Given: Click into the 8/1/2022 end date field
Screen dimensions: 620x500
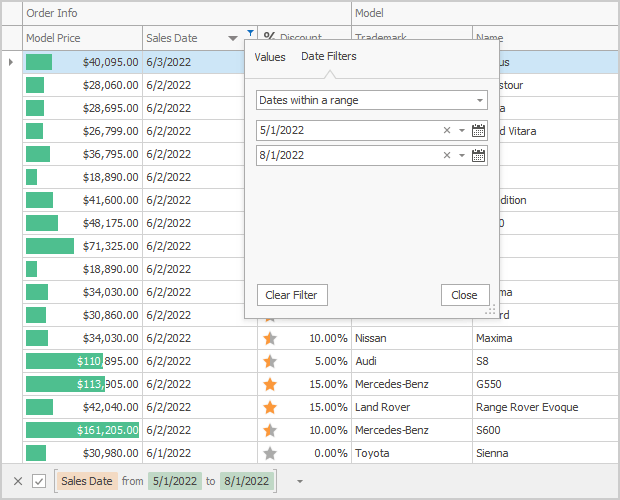Looking at the screenshot, I should pyautogui.click(x=345, y=155).
